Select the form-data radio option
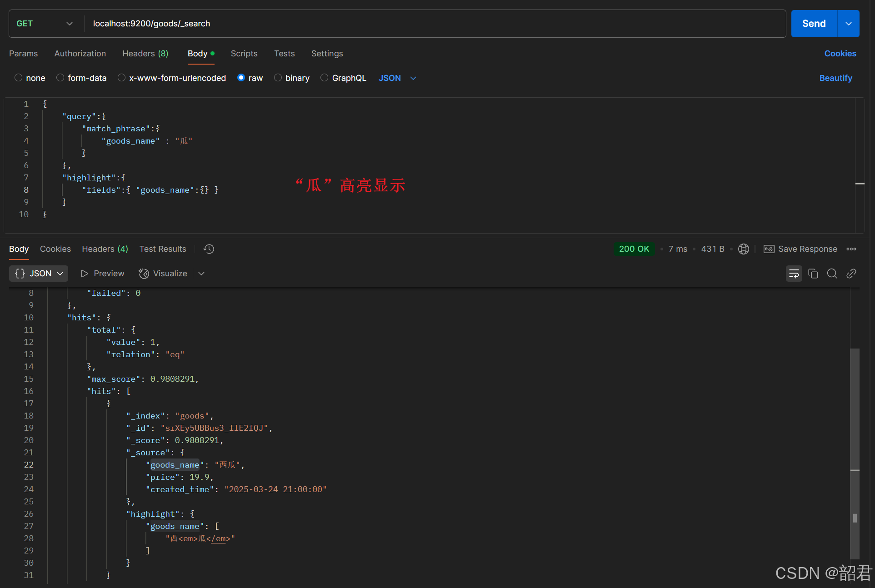The height and width of the screenshot is (588, 875). click(60, 78)
